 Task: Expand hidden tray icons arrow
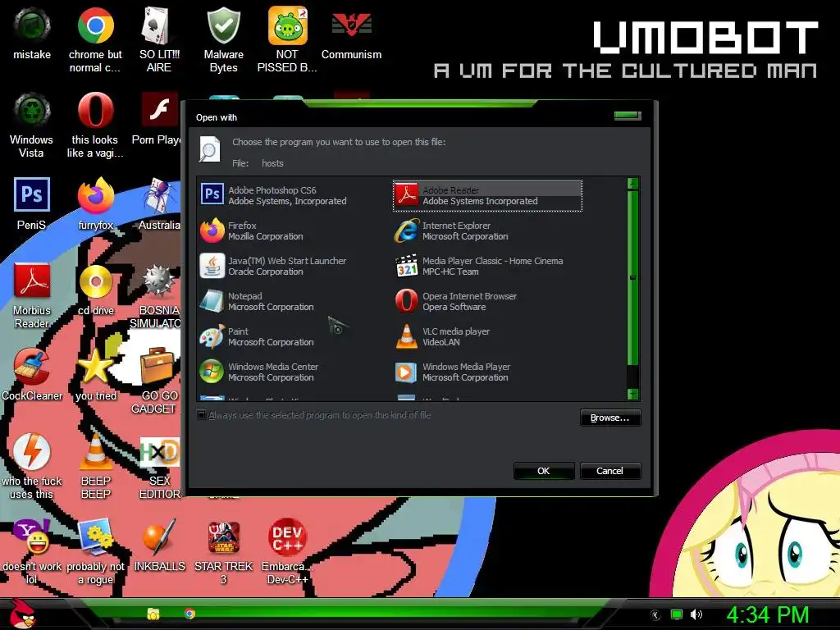(x=655, y=615)
